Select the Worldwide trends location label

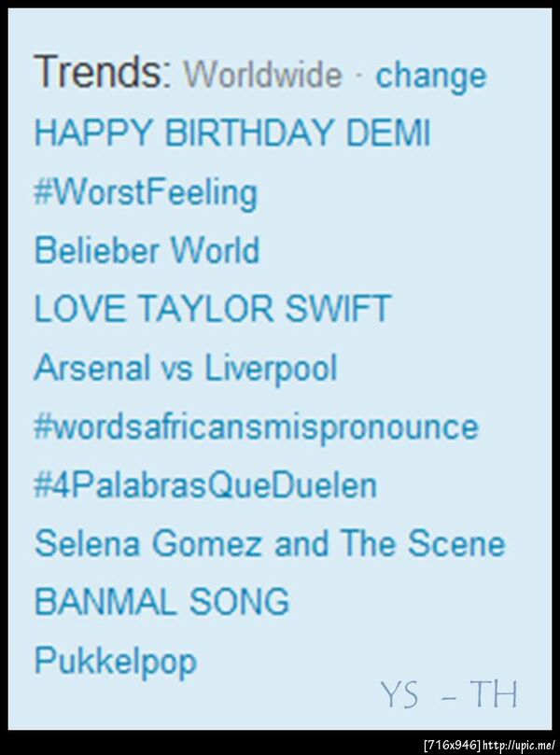[262, 75]
